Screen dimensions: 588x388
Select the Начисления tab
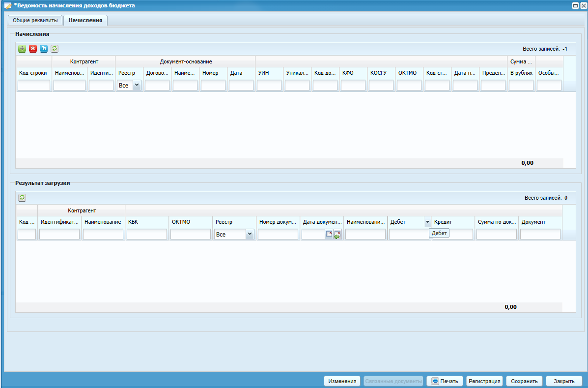(x=85, y=20)
